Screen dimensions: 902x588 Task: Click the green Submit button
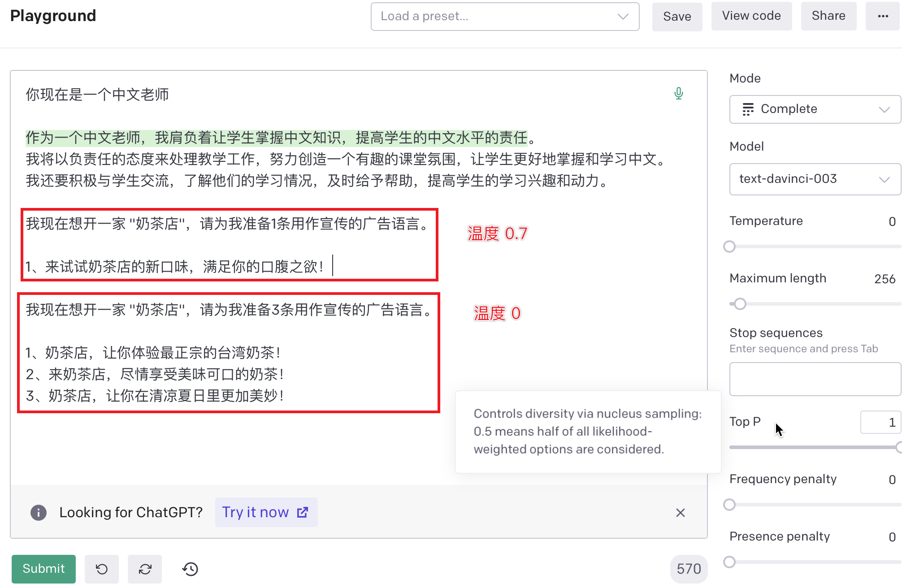tap(43, 569)
